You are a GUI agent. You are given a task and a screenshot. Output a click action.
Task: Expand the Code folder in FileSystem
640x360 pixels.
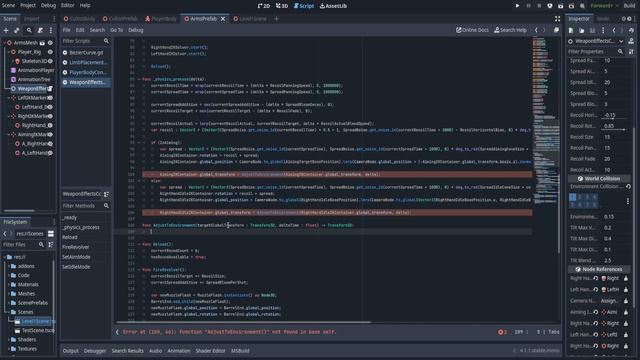click(9, 275)
